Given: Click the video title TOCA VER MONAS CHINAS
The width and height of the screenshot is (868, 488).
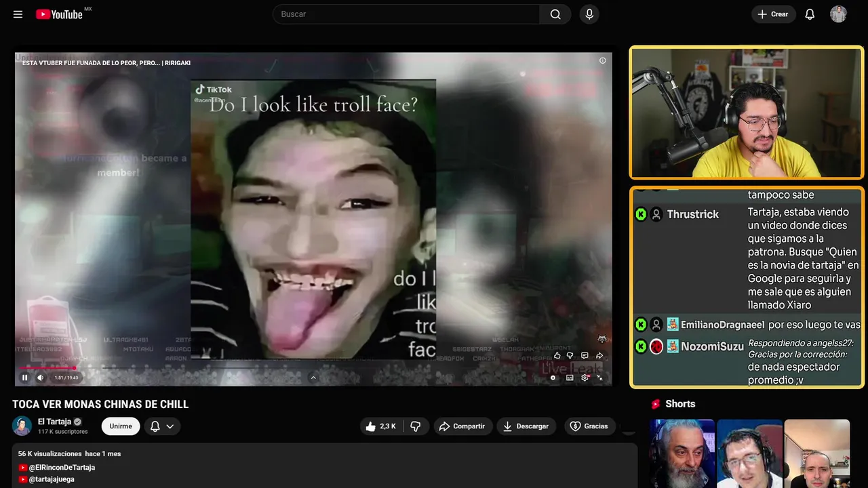Looking at the screenshot, I should (x=100, y=405).
